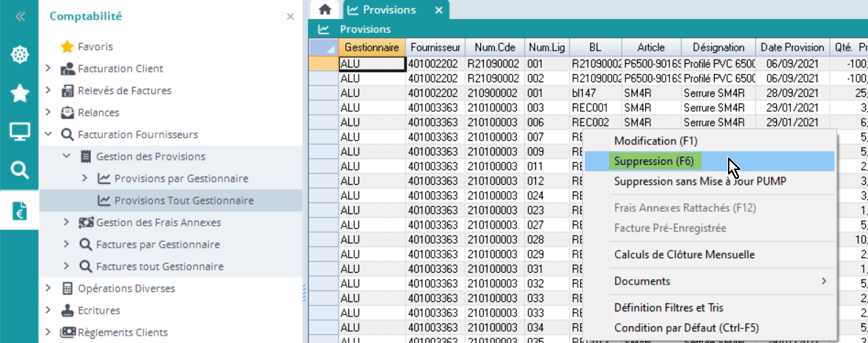Collapse the Facturation Fournisseurs node
The width and height of the screenshot is (868, 343).
pyautogui.click(x=48, y=135)
